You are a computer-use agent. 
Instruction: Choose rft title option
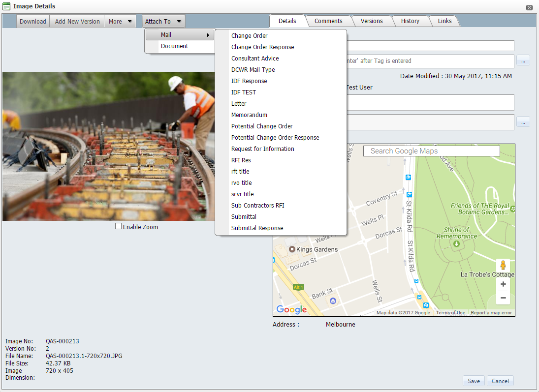click(240, 172)
